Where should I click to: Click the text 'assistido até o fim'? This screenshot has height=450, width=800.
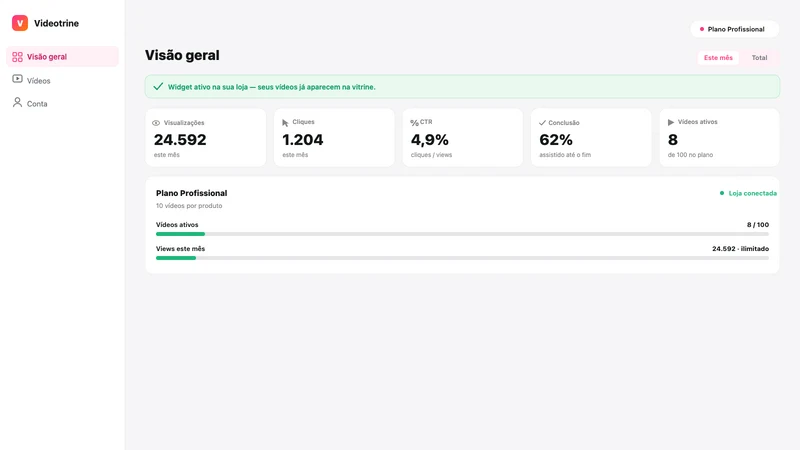tap(565, 155)
